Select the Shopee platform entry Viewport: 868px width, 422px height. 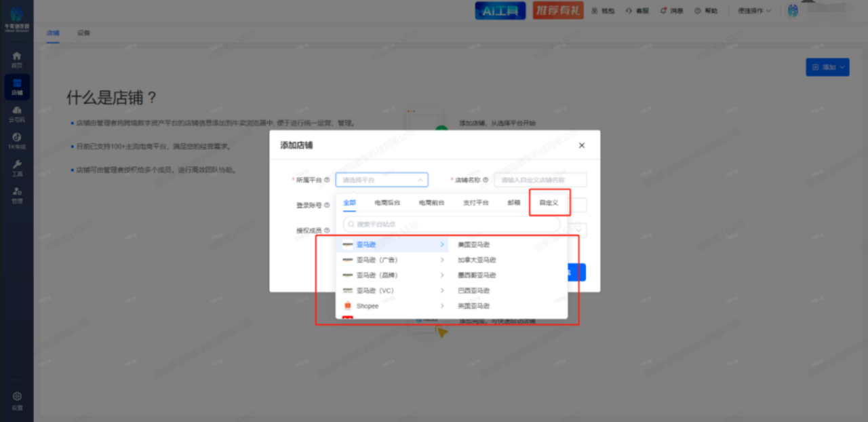393,306
